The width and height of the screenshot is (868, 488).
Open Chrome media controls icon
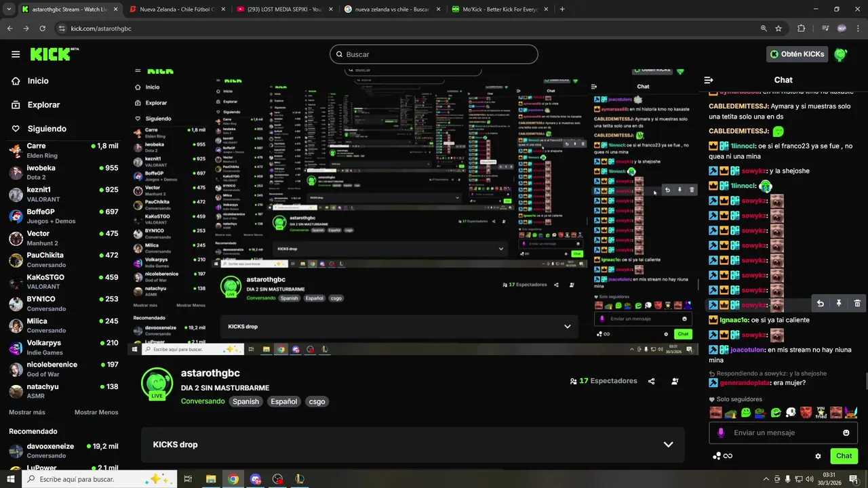[x=825, y=28]
